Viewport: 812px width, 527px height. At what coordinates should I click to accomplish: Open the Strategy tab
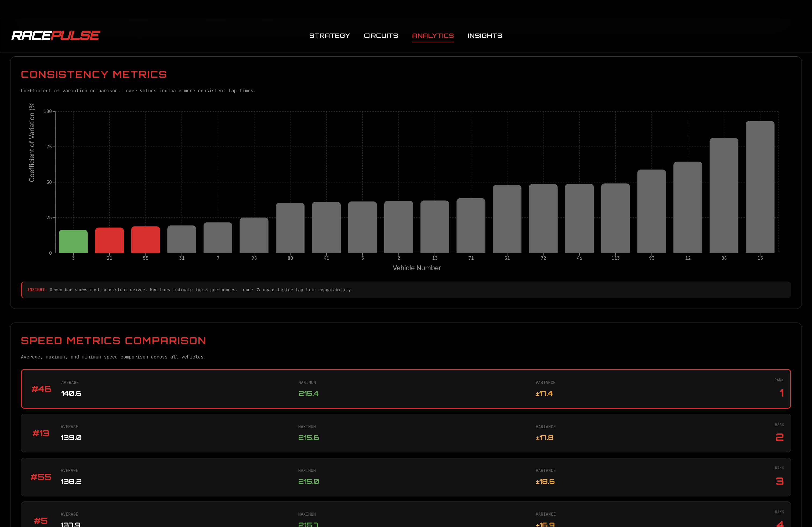point(329,36)
